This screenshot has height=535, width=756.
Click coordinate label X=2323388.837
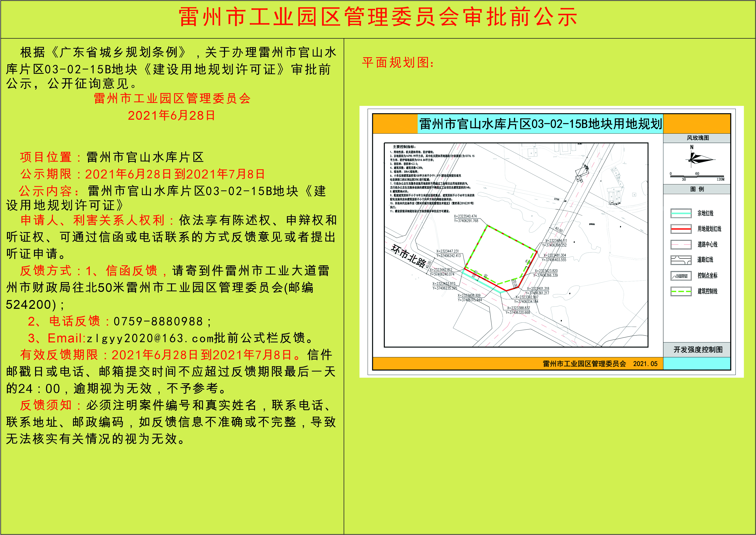(x=519, y=308)
